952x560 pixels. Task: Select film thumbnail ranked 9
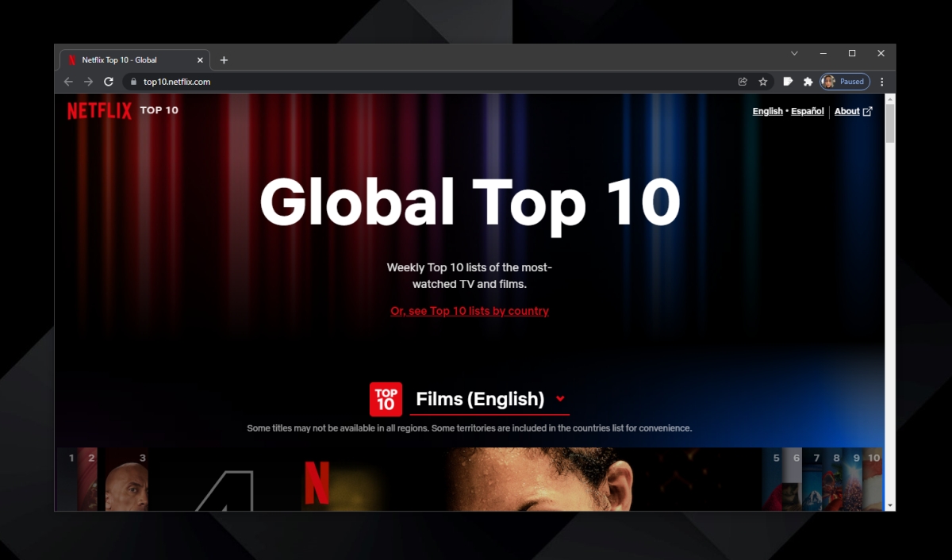click(x=852, y=479)
